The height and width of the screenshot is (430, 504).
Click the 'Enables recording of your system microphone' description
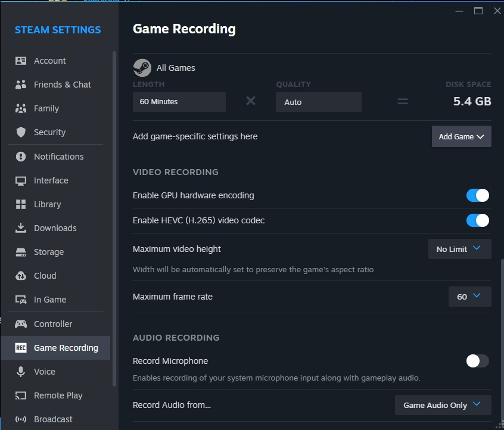click(276, 378)
